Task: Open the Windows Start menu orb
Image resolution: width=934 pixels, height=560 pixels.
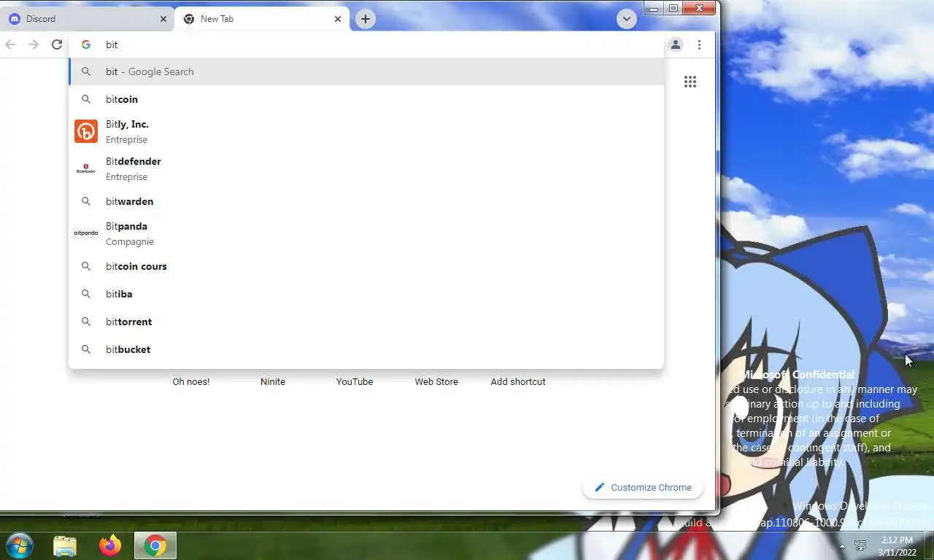Action: (x=19, y=545)
